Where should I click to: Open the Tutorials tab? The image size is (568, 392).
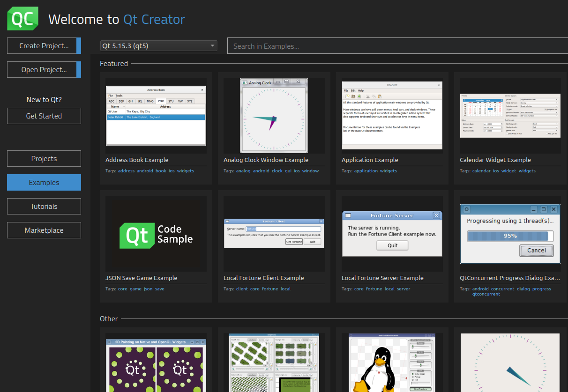tap(44, 207)
